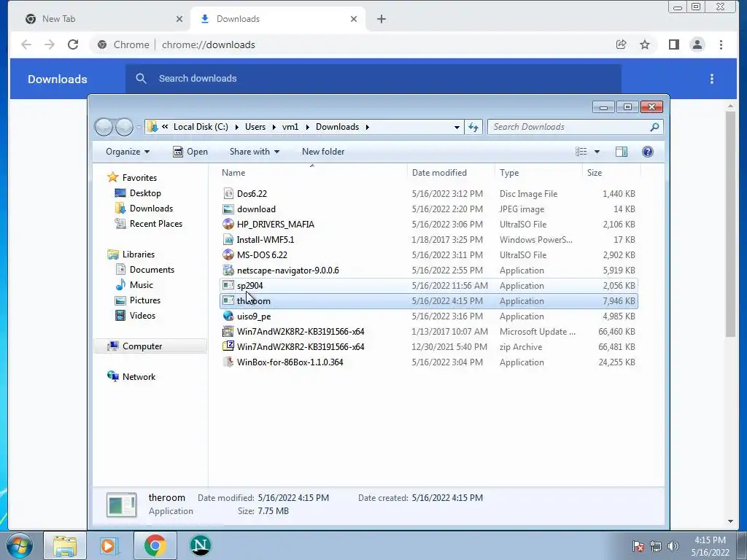Screen dimensions: 747x560
Task: Reload the Chrome page
Action: pyautogui.click(x=73, y=44)
